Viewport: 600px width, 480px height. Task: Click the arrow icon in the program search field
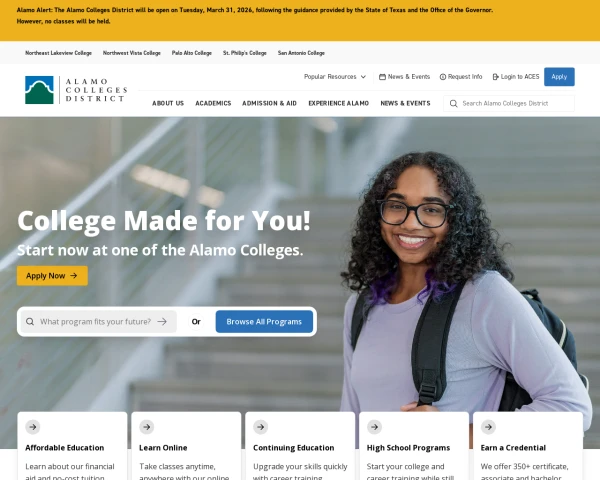(x=162, y=322)
